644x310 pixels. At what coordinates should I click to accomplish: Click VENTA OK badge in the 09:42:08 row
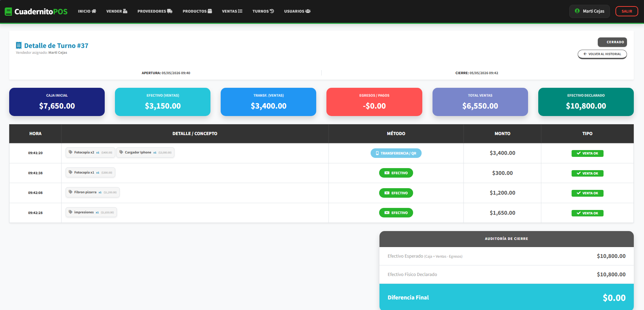[587, 193]
